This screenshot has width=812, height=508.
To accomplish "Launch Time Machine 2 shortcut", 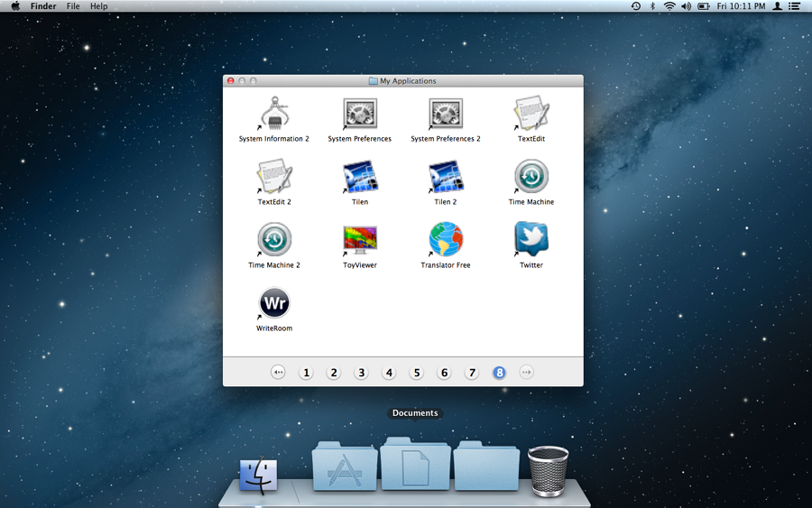I will pyautogui.click(x=274, y=239).
